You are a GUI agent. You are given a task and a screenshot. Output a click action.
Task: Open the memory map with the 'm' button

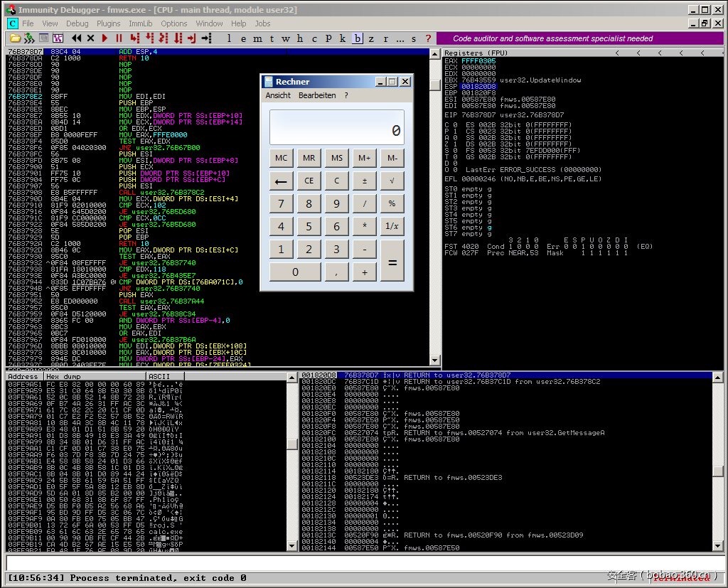(257, 38)
